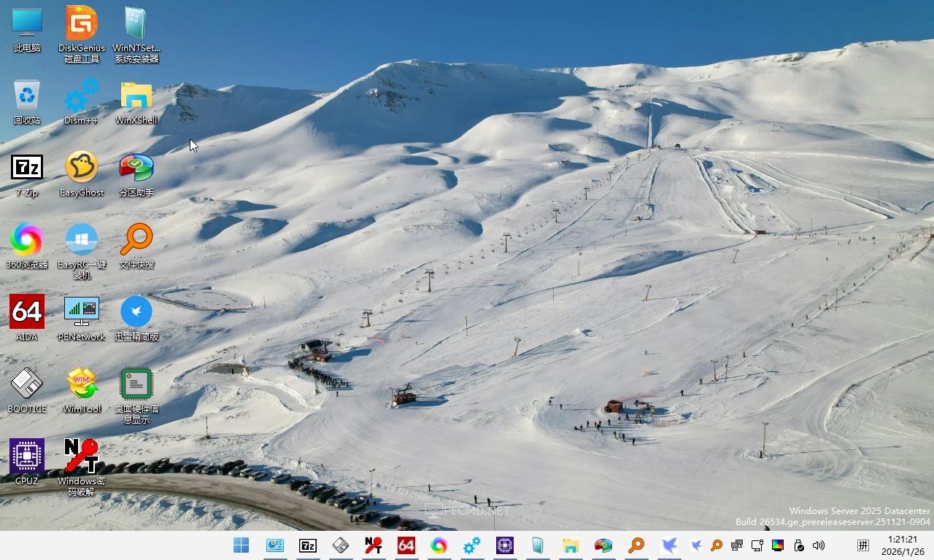The height and width of the screenshot is (560, 934).
Task: Open BOOTICE boot utility
Action: 26,383
